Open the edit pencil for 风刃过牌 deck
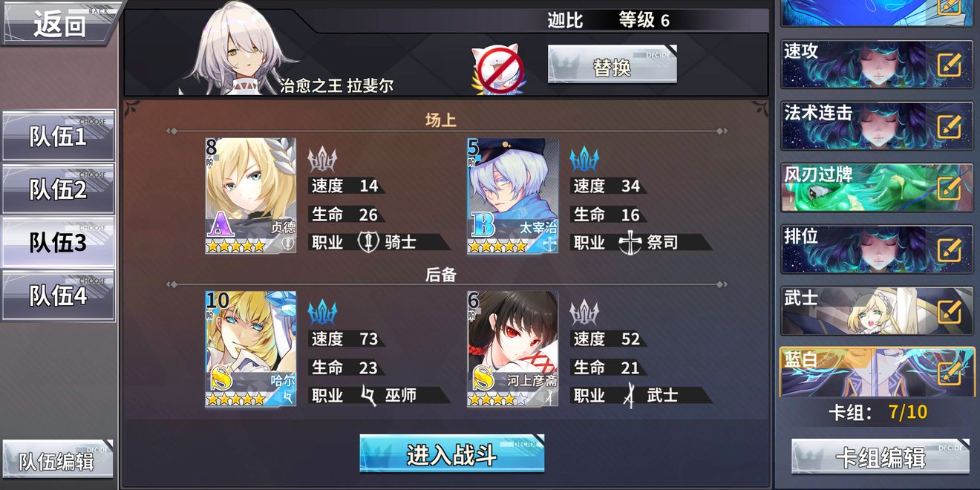The image size is (980, 490). click(x=950, y=188)
